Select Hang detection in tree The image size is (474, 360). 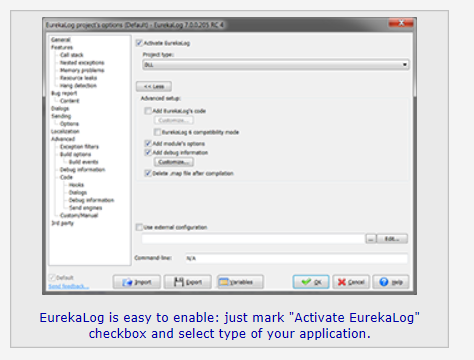pos(78,86)
